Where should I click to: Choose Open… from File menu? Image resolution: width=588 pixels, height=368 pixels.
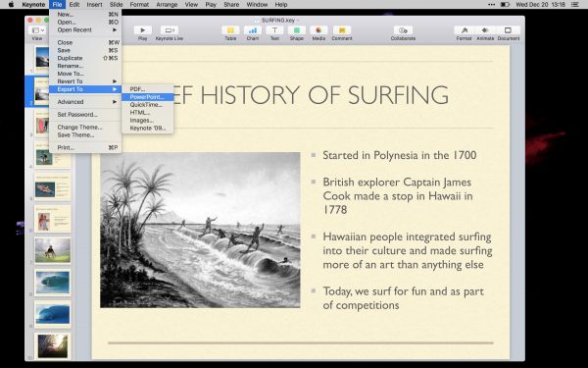pos(85,23)
